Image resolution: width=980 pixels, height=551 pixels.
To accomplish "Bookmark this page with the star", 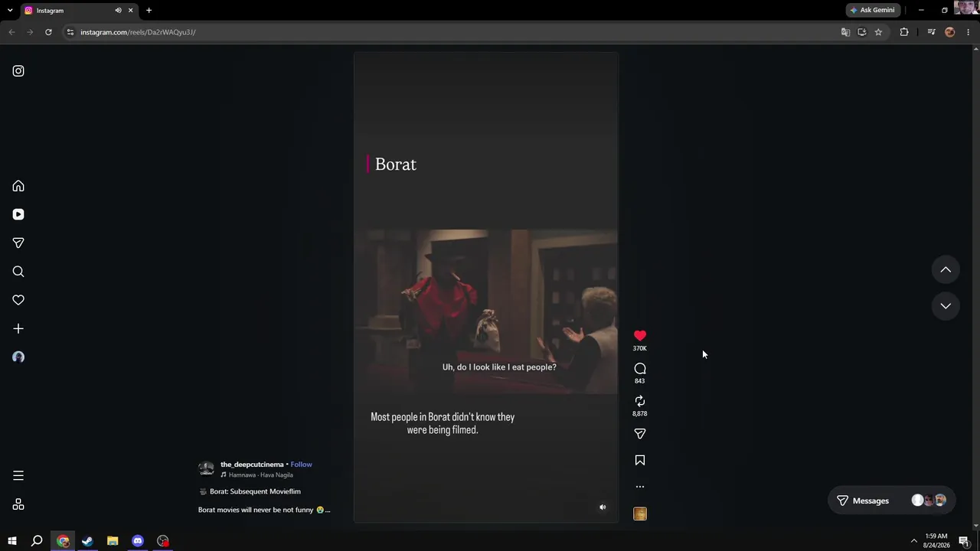I will tap(878, 32).
